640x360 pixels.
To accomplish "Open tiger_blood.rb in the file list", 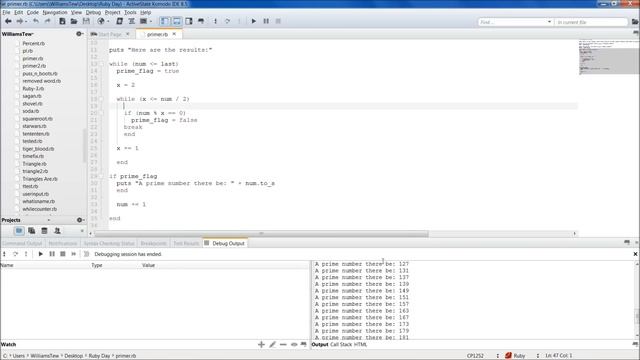I will [38, 149].
